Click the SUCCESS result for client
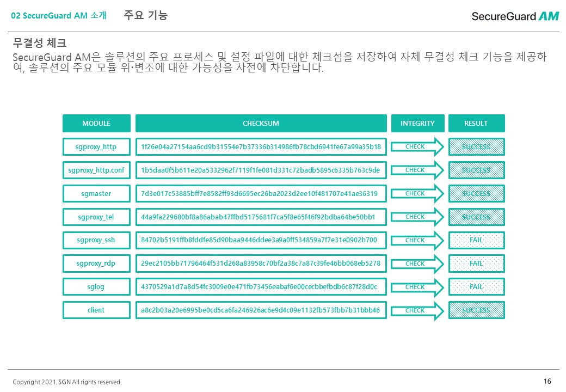Screen dimensions: 566x392 (x=477, y=310)
